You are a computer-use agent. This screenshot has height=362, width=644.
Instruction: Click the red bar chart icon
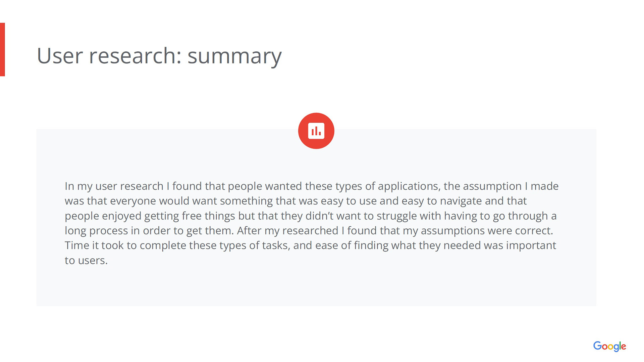click(316, 131)
